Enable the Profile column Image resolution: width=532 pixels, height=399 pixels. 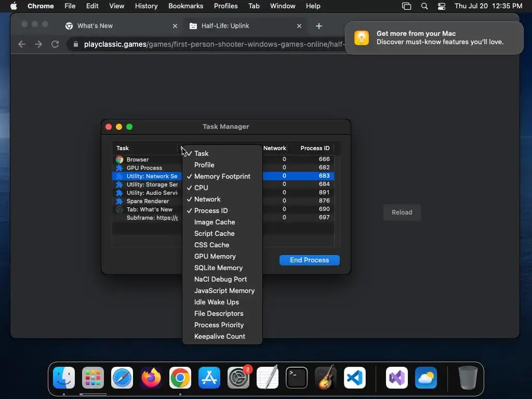click(222, 165)
